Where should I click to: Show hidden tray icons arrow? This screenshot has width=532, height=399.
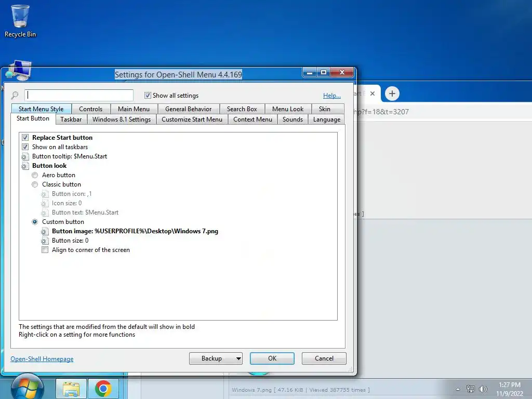point(458,389)
